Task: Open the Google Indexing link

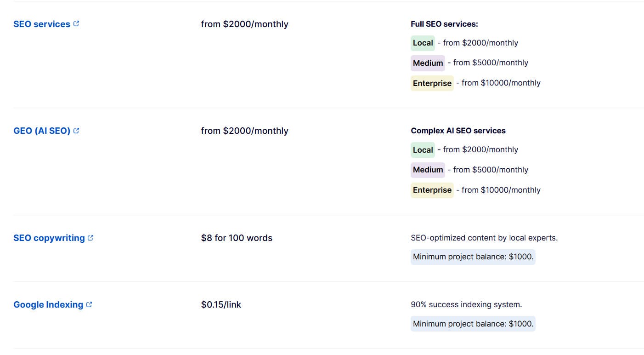Action: [x=48, y=304]
